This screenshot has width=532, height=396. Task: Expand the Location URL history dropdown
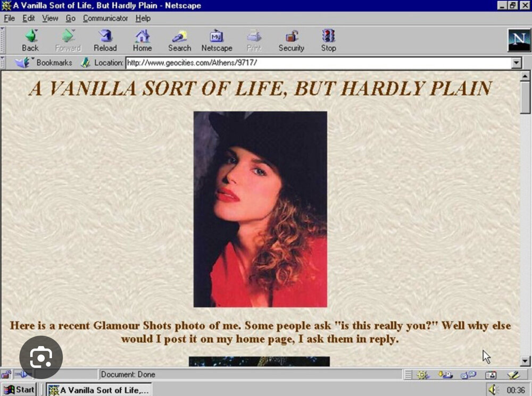coord(516,63)
